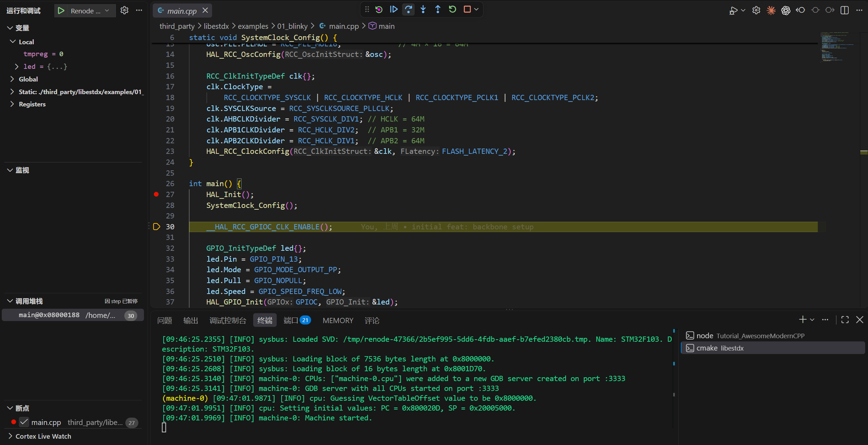
Task: Grab the debug toolbar drag handle
Action: point(367,9)
